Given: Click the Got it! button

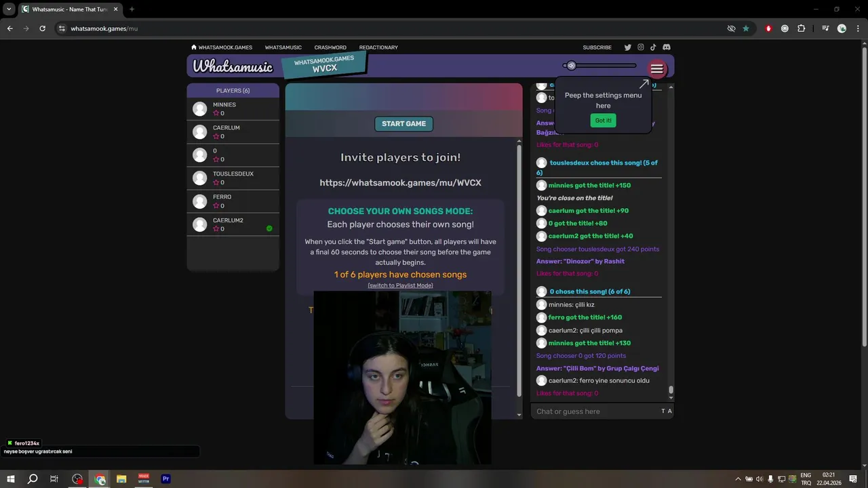Looking at the screenshot, I should point(603,120).
